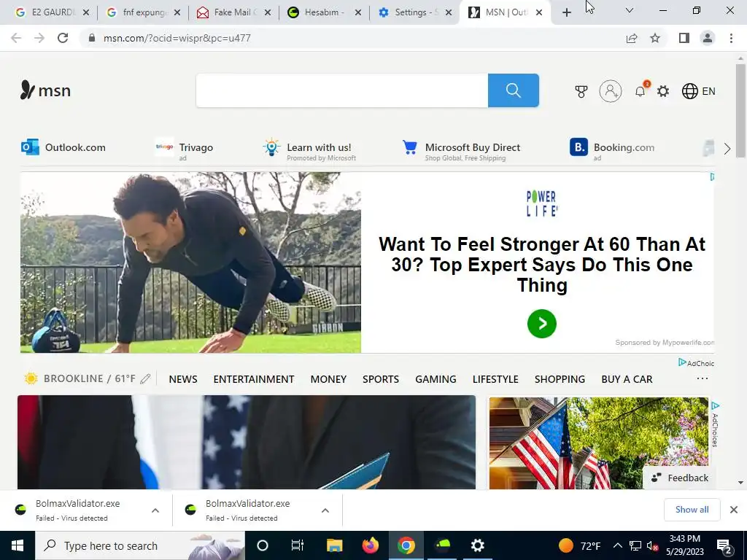Click the sun weather icon by Brookline

[31, 378]
